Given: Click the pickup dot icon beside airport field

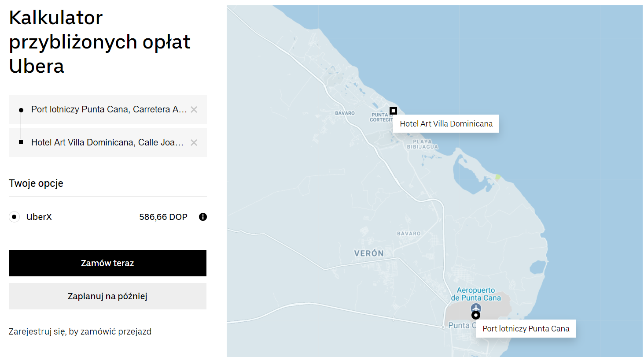Looking at the screenshot, I should click(x=21, y=110).
